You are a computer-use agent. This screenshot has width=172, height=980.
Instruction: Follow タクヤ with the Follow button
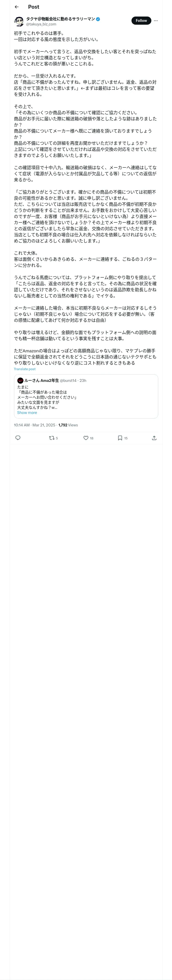[141, 21]
